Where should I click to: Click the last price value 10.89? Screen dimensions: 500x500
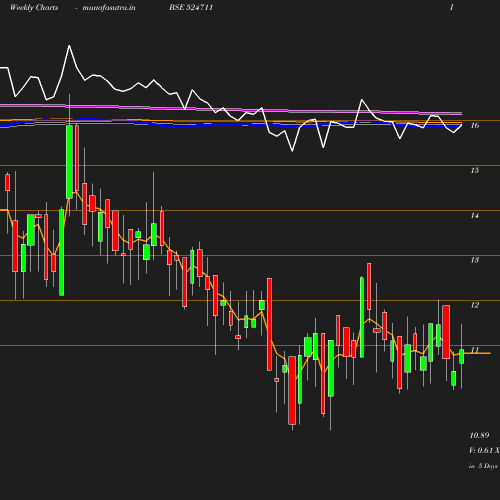[479, 435]
